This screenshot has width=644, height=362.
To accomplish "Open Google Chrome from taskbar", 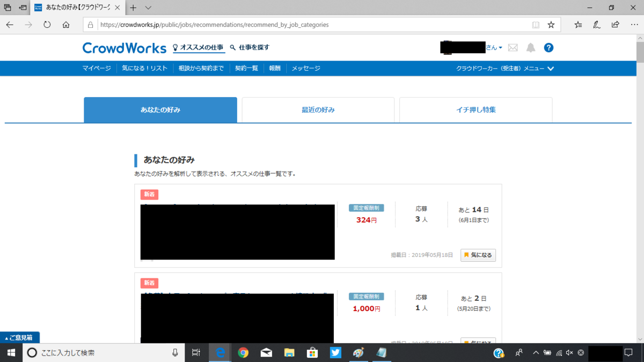I will click(x=243, y=352).
